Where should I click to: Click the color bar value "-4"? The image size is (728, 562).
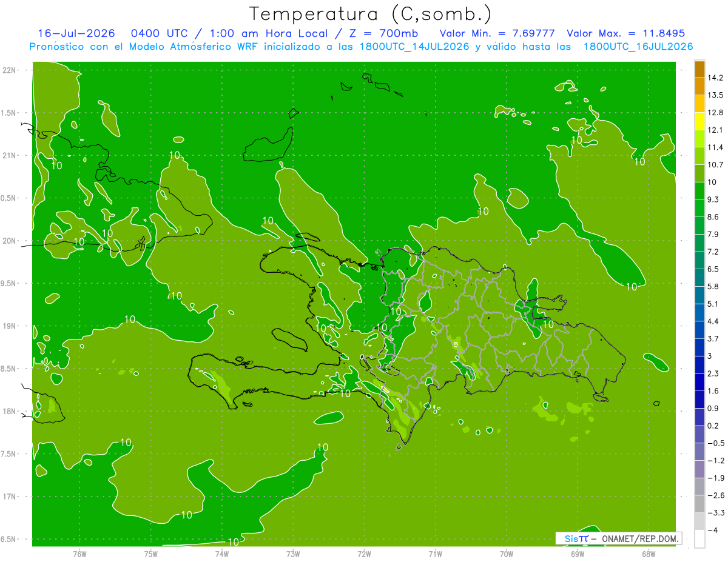[x=713, y=530]
